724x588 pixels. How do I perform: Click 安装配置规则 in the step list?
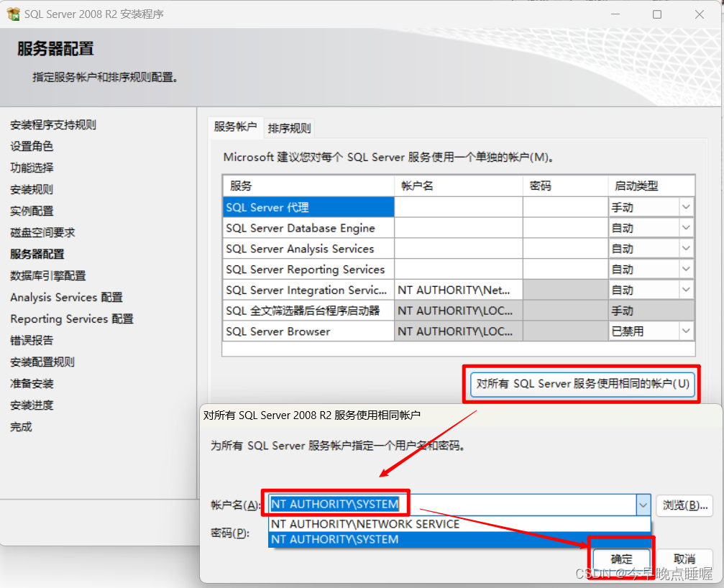[x=42, y=362]
